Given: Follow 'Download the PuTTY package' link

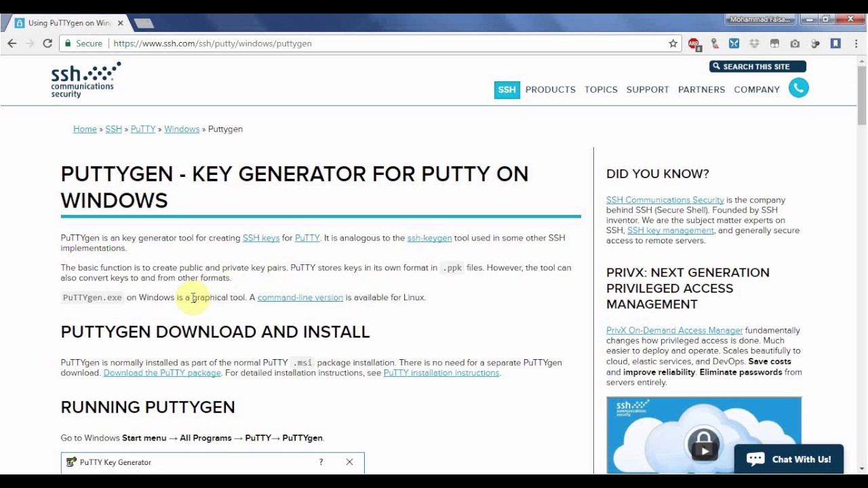Looking at the screenshot, I should (162, 373).
